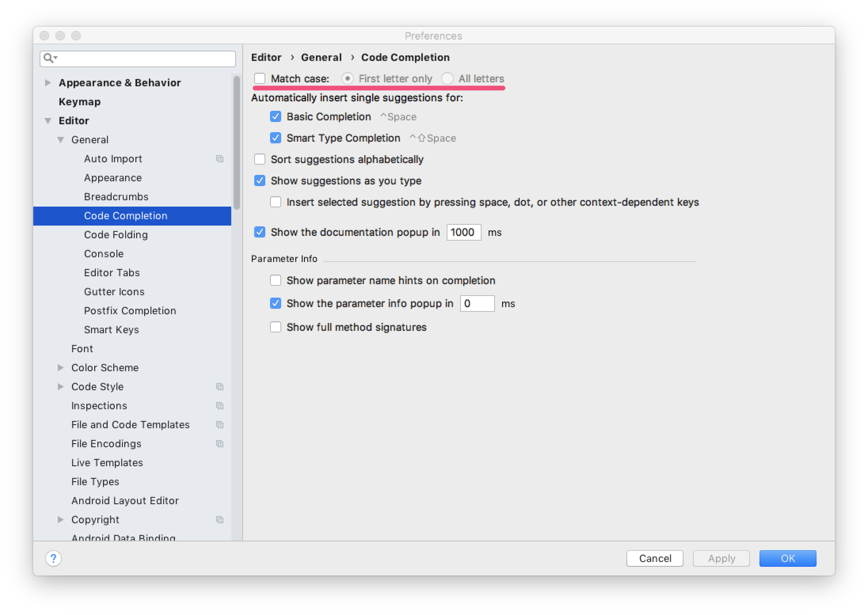
Task: Click project-level icon beside Code Style
Action: [x=220, y=387]
